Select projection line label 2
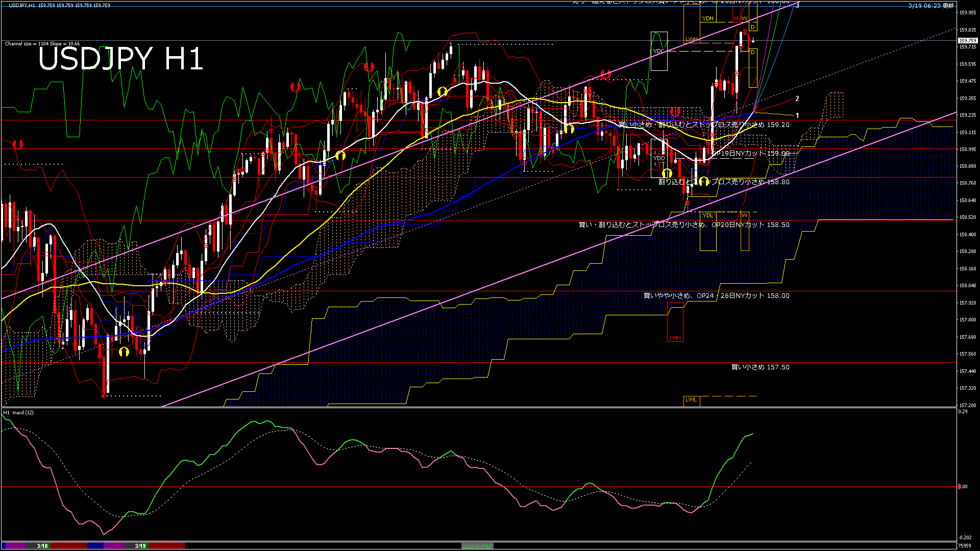Screen dimensions: 980x551 pyautogui.click(x=797, y=99)
